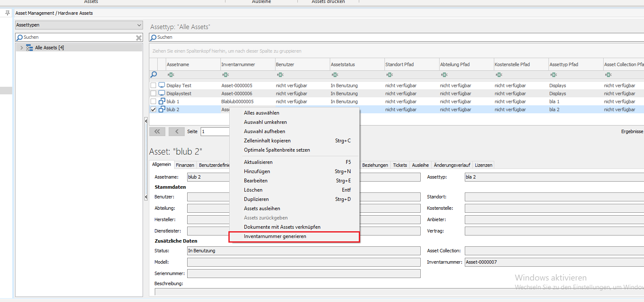Uncheck the selected blub 2 row
The image size is (644, 302).
(x=154, y=109)
